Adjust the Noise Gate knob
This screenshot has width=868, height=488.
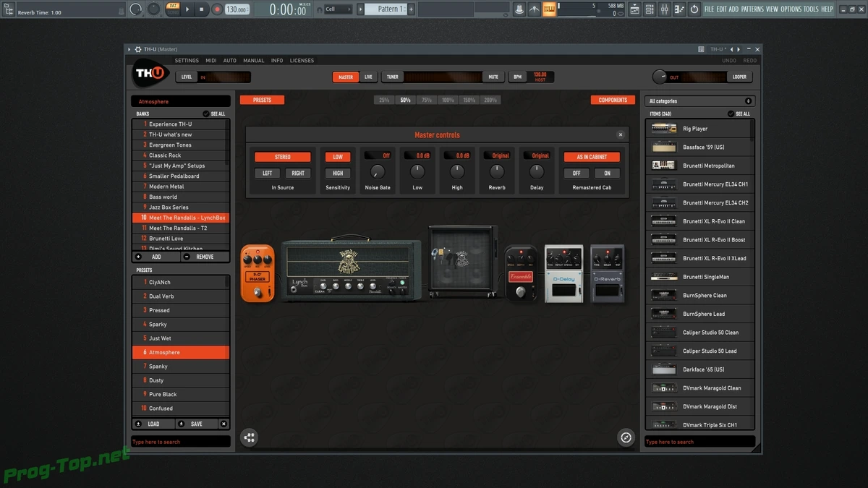click(x=378, y=172)
